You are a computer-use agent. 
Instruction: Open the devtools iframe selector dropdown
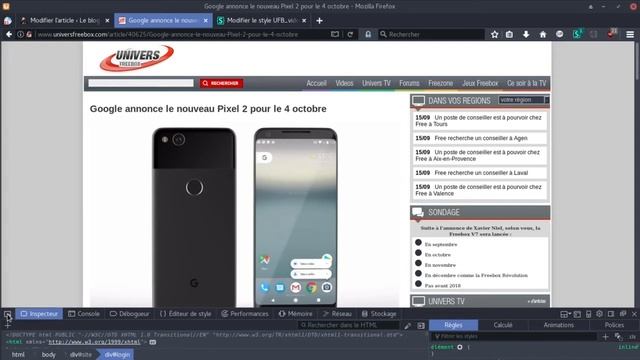565,314
